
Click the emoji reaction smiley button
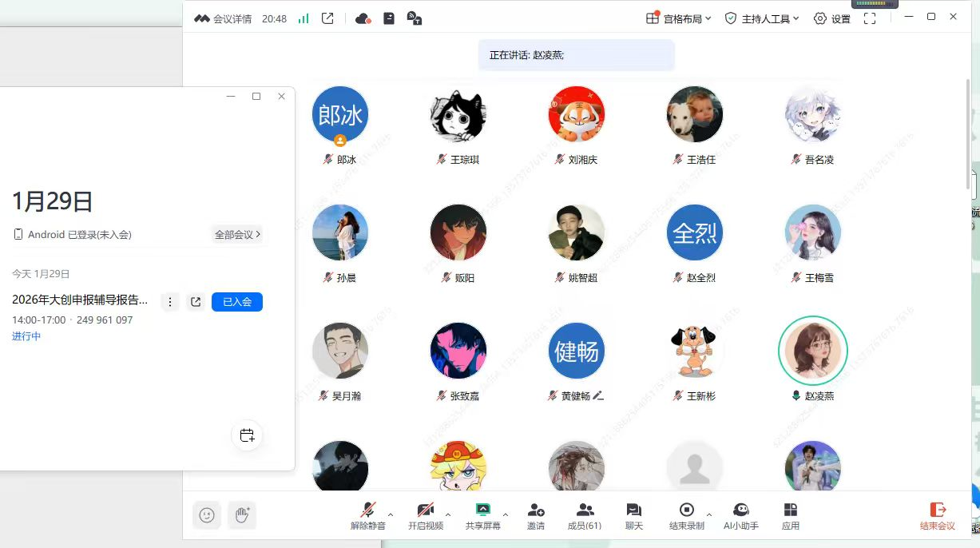207,515
